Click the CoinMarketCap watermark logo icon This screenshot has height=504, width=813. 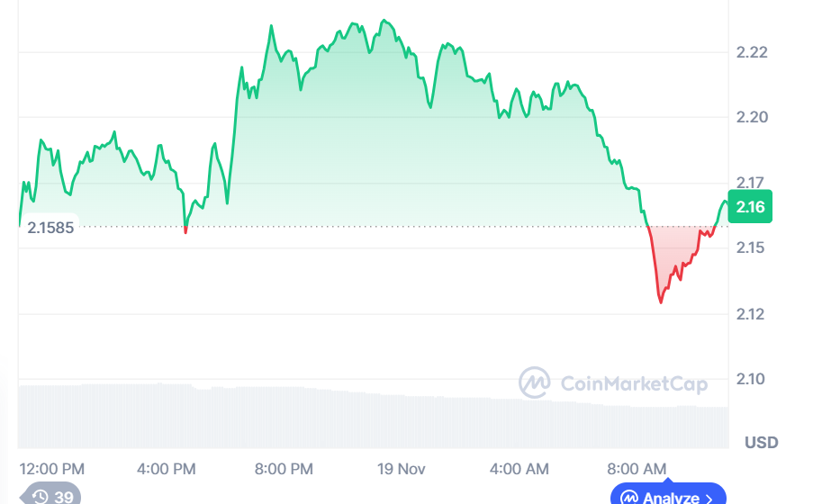coord(535,383)
